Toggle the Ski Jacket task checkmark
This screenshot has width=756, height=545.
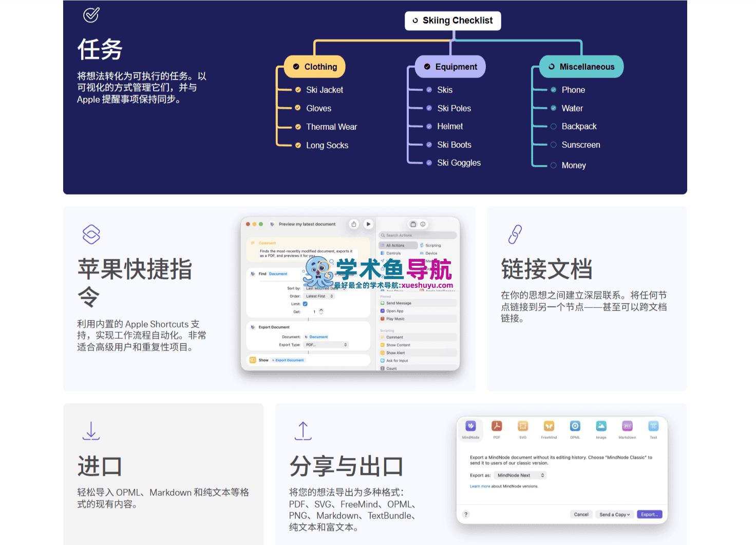pos(298,90)
